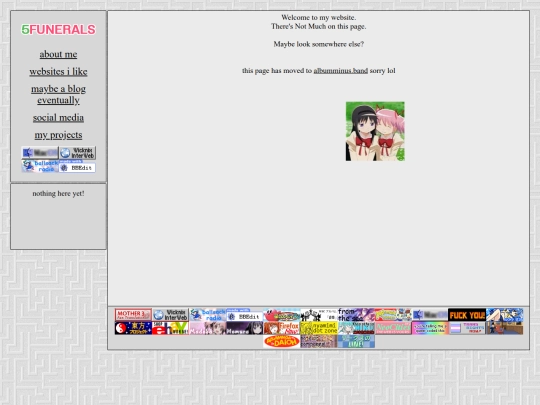The width and height of the screenshot is (540, 405).
Task: Go to the 'websites i like' page
Action: (x=58, y=72)
